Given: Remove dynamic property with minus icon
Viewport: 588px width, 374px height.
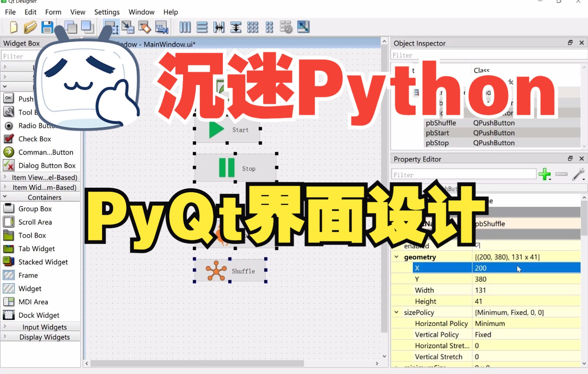Looking at the screenshot, I should 561,174.
